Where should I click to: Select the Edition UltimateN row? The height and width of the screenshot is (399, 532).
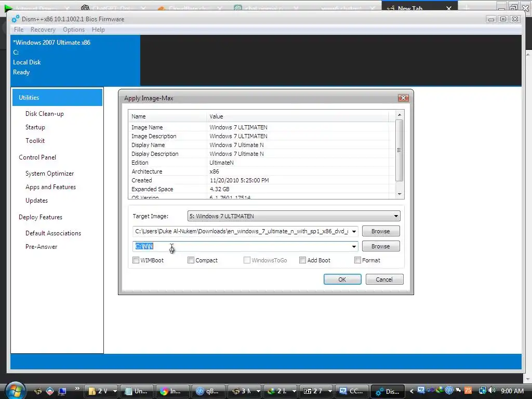pyautogui.click(x=262, y=163)
